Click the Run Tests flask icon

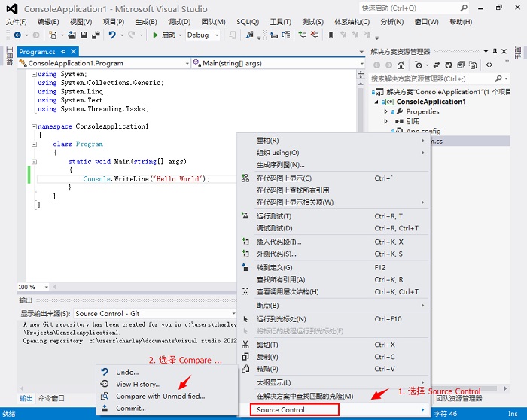[x=245, y=216]
